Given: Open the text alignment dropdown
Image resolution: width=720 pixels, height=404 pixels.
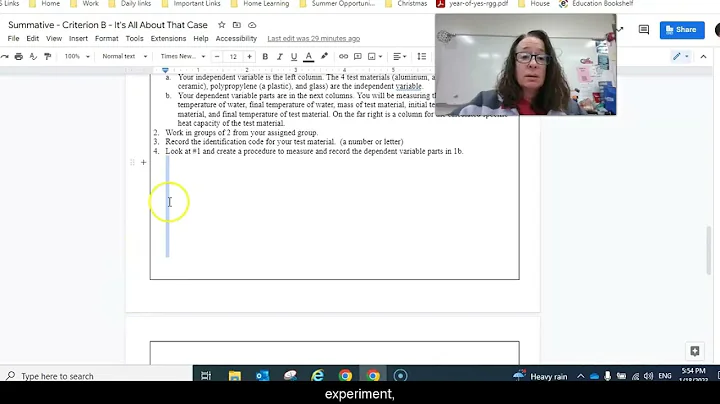Looking at the screenshot, I should (399, 56).
